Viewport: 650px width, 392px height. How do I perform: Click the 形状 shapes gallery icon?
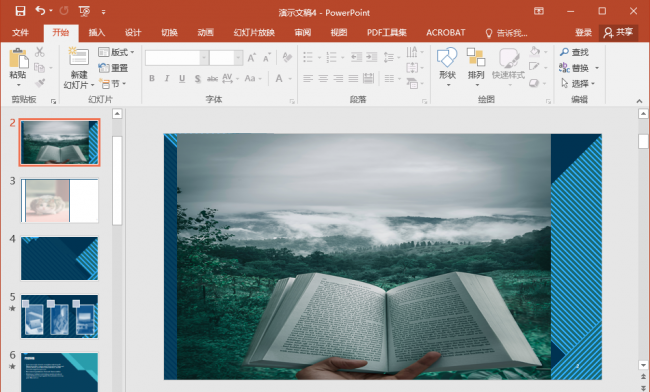(447, 57)
